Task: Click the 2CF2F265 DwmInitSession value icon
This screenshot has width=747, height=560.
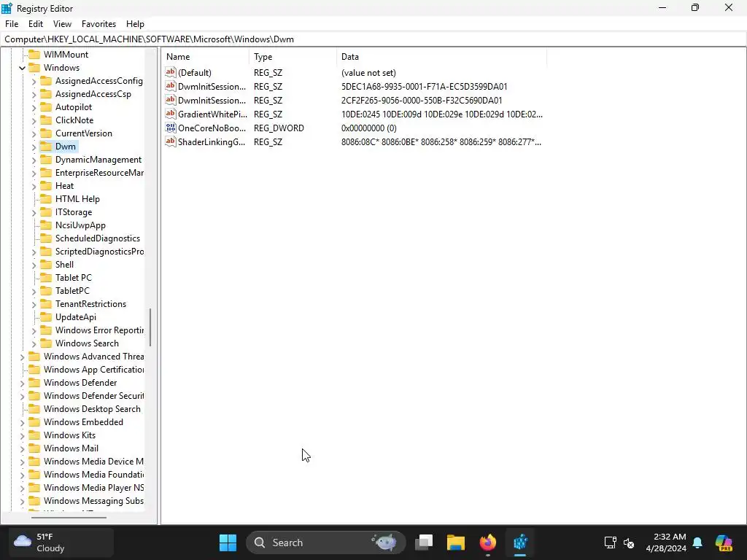Action: [171, 100]
